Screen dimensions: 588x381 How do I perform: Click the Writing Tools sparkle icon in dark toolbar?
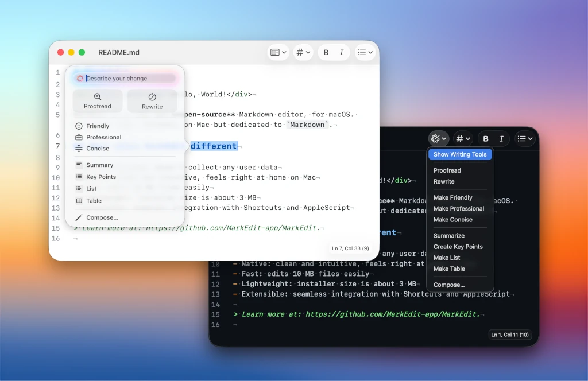click(435, 138)
